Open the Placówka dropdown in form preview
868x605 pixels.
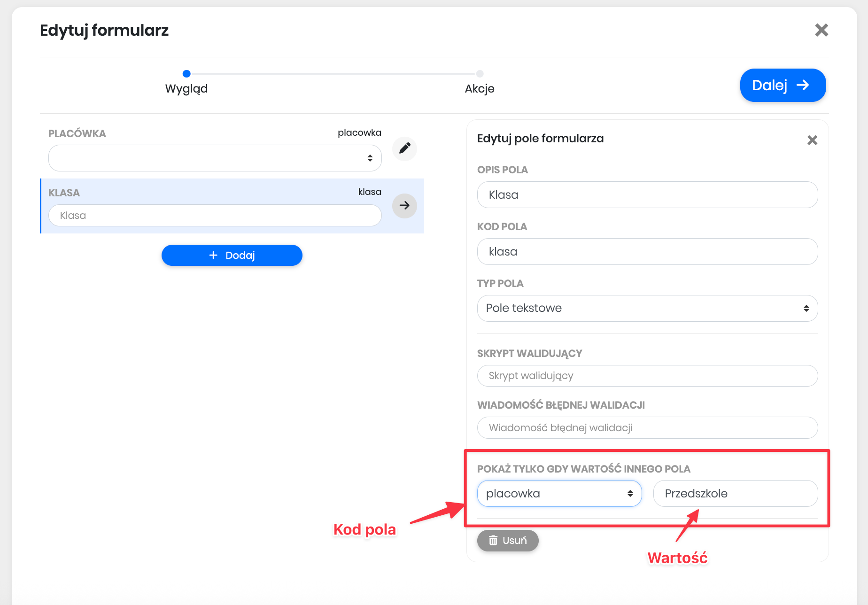[215, 158]
